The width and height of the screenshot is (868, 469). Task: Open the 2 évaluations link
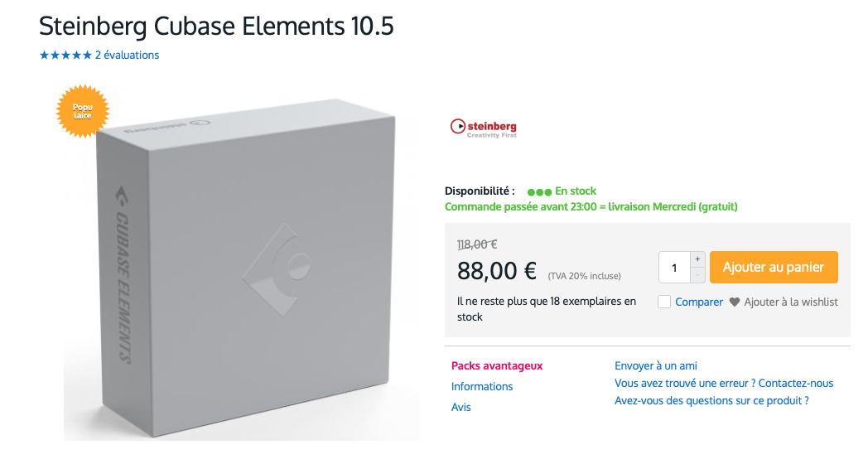coord(128,56)
